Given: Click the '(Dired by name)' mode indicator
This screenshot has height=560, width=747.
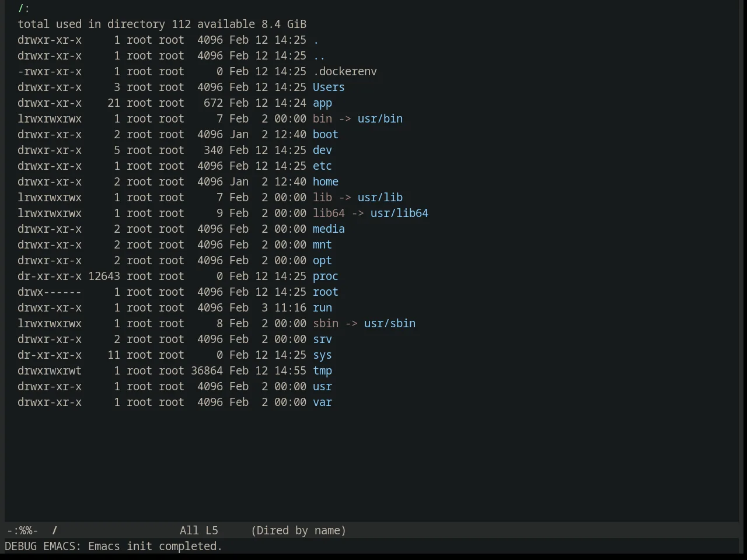Looking at the screenshot, I should [298, 530].
